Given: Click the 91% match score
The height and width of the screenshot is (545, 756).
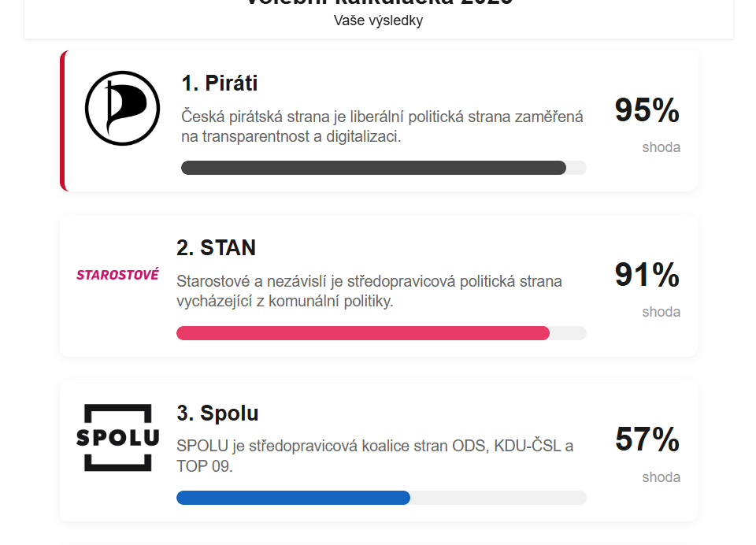Looking at the screenshot, I should point(647,275).
